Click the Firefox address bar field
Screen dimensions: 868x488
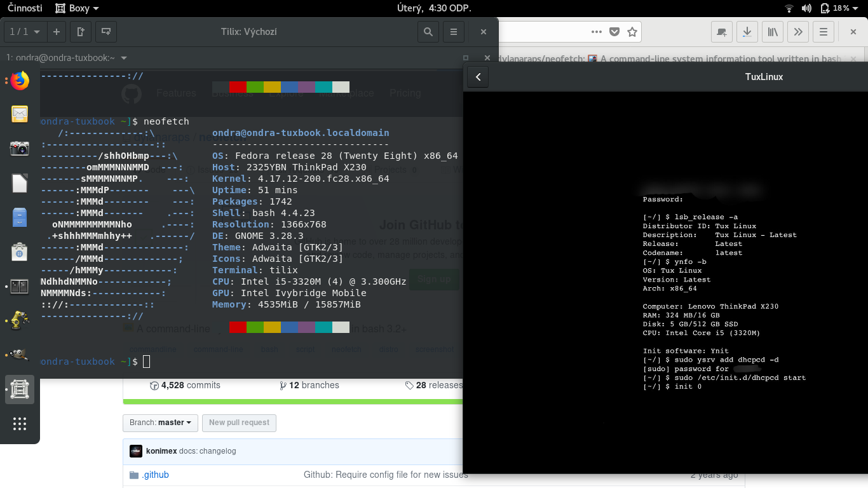[569, 32]
